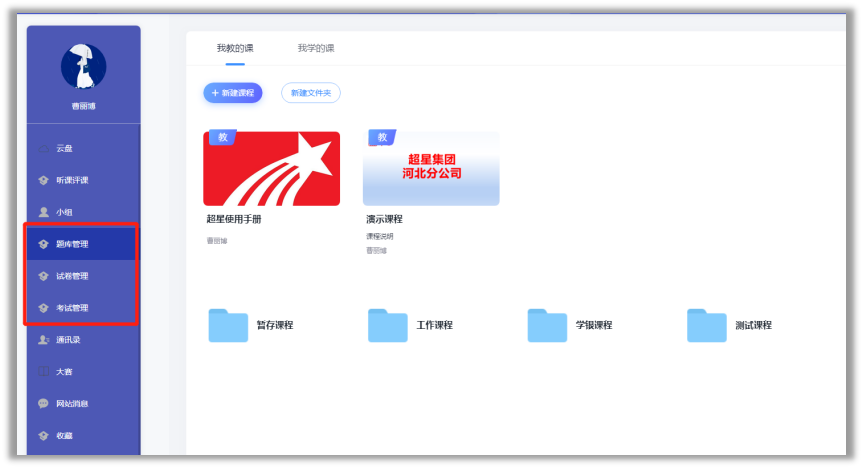Click the 测试课程 folder name
The height and width of the screenshot is (468, 863).
pos(754,325)
